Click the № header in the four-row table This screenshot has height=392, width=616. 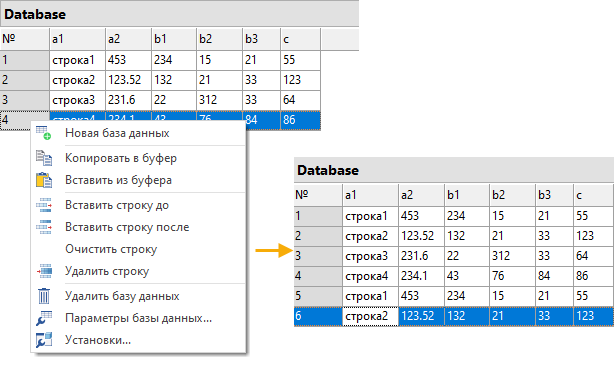25,39
